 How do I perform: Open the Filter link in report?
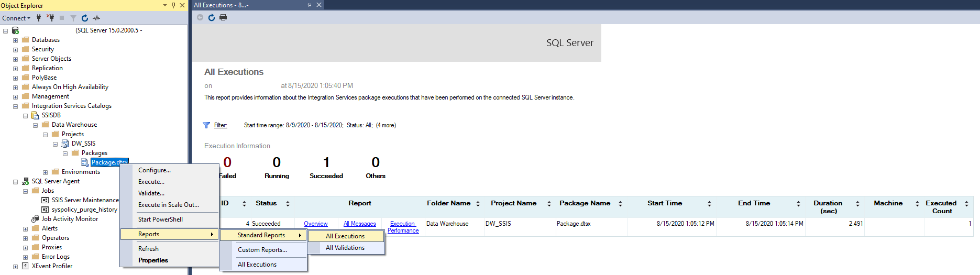(x=221, y=125)
